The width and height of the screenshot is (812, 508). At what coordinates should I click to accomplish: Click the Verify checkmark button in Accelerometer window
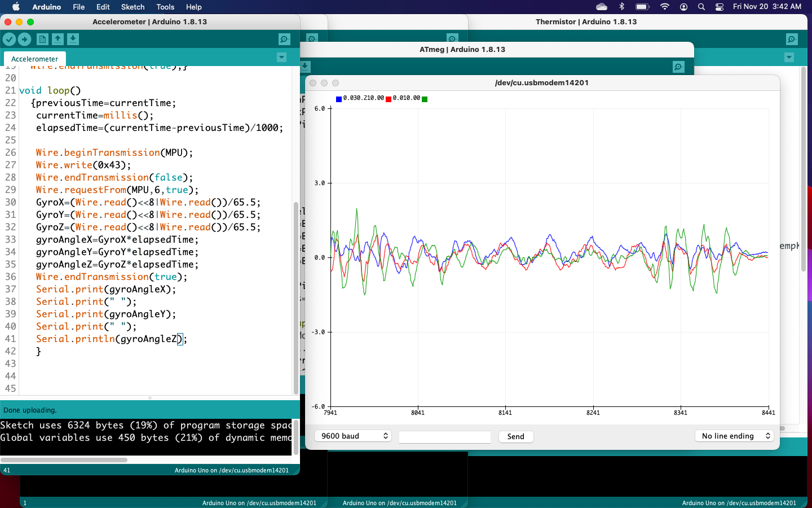(x=9, y=39)
